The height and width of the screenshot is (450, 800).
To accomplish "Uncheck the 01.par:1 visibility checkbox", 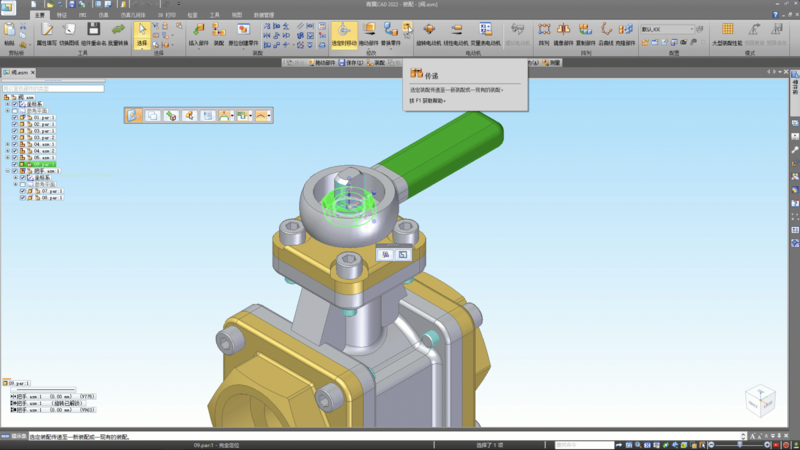I will [x=15, y=118].
